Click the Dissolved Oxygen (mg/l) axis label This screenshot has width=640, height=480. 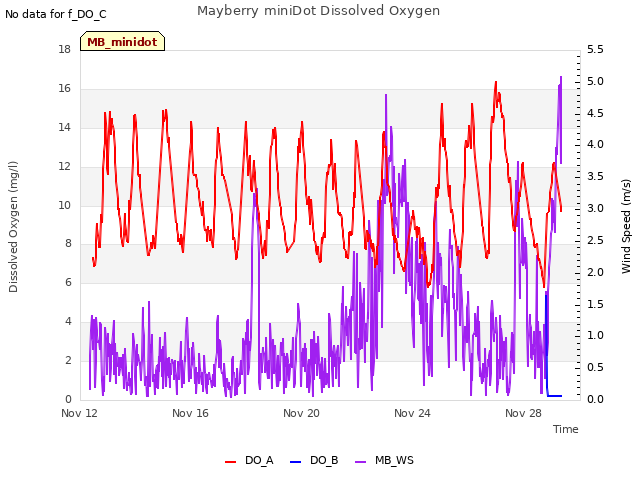click(13, 227)
